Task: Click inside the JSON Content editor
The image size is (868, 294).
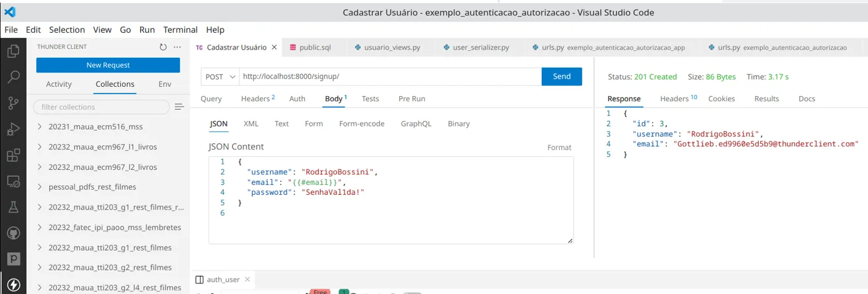Action: point(391,200)
